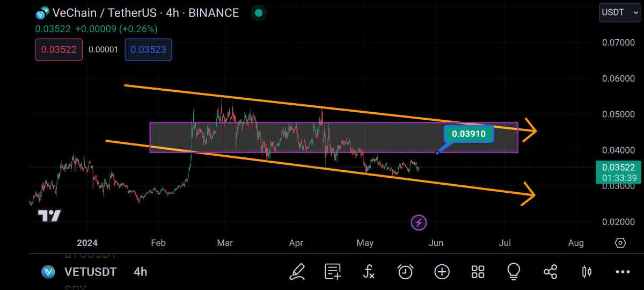This screenshot has height=290, width=644.
Task: Open the VETUSDT symbol selector
Action: point(90,272)
